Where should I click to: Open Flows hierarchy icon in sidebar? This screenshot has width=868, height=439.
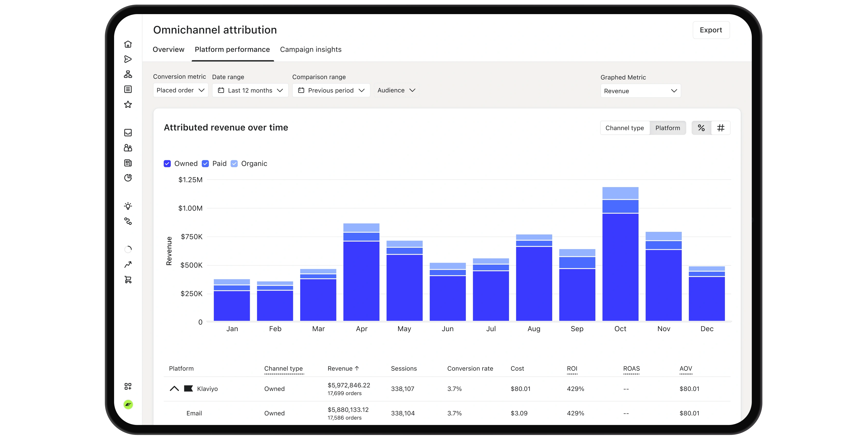tap(128, 74)
